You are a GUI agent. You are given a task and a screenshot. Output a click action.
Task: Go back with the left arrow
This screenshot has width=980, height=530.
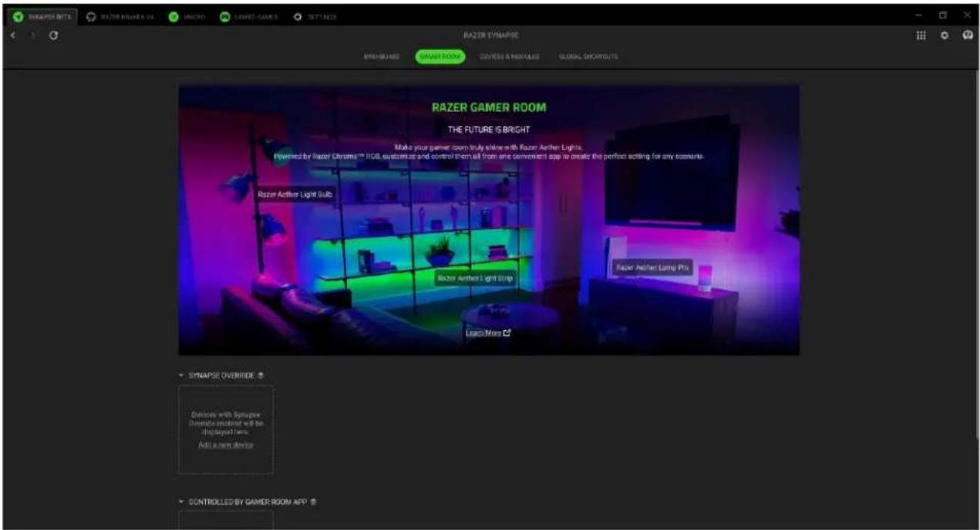[12, 36]
